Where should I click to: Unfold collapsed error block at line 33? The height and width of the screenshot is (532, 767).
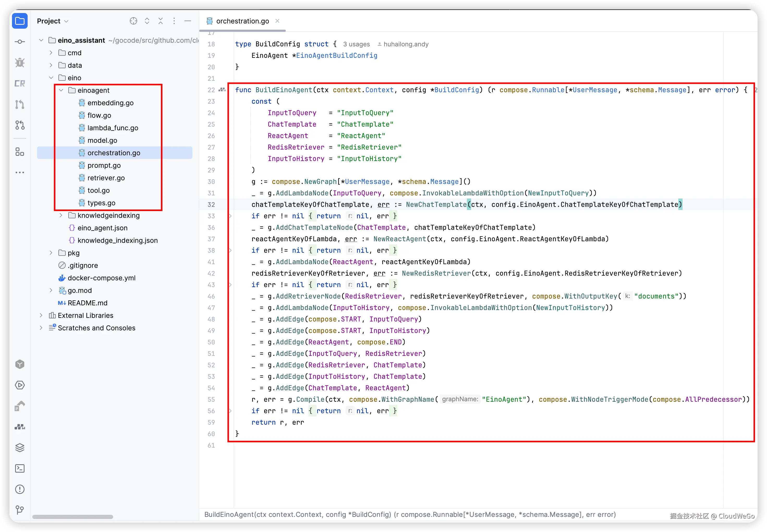click(x=230, y=216)
